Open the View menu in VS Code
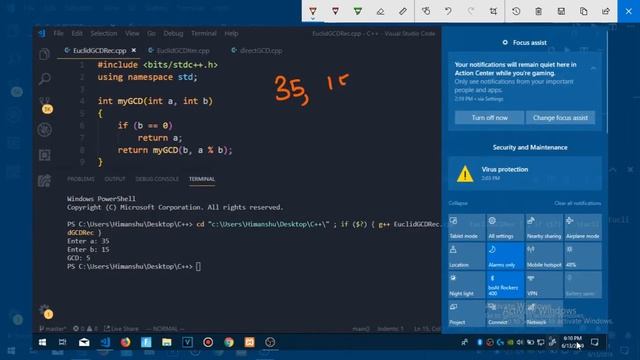 click(x=132, y=33)
